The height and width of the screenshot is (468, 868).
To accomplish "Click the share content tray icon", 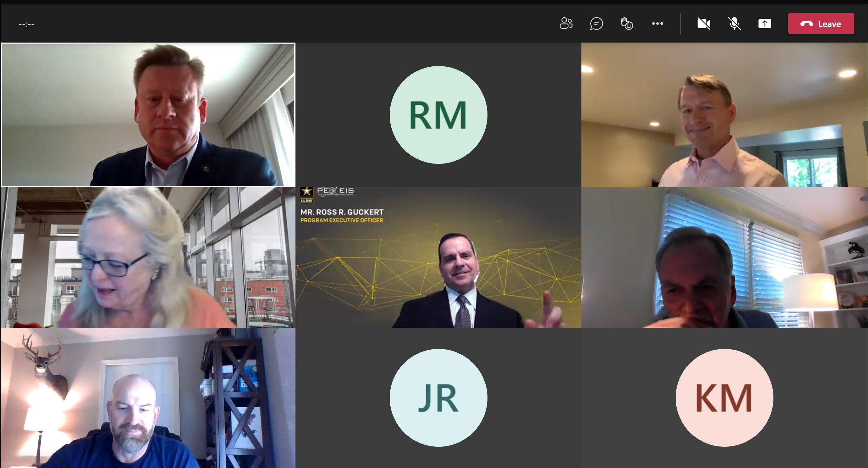I will tap(765, 23).
